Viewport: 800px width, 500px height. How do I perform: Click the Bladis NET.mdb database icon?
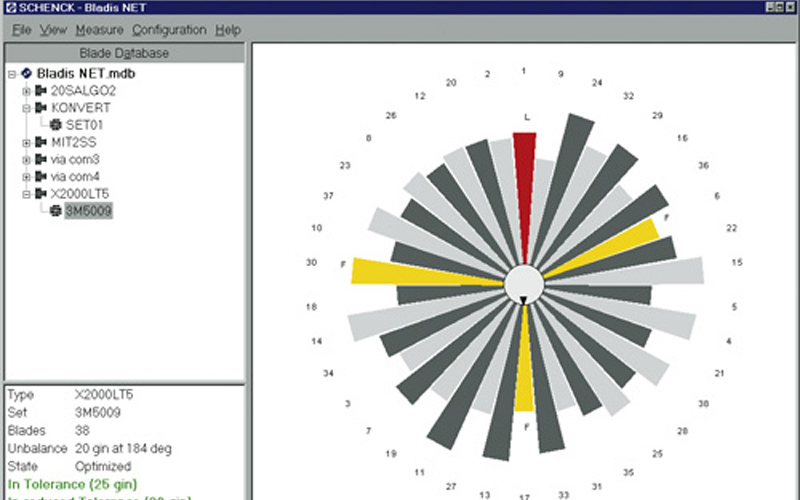pos(27,73)
